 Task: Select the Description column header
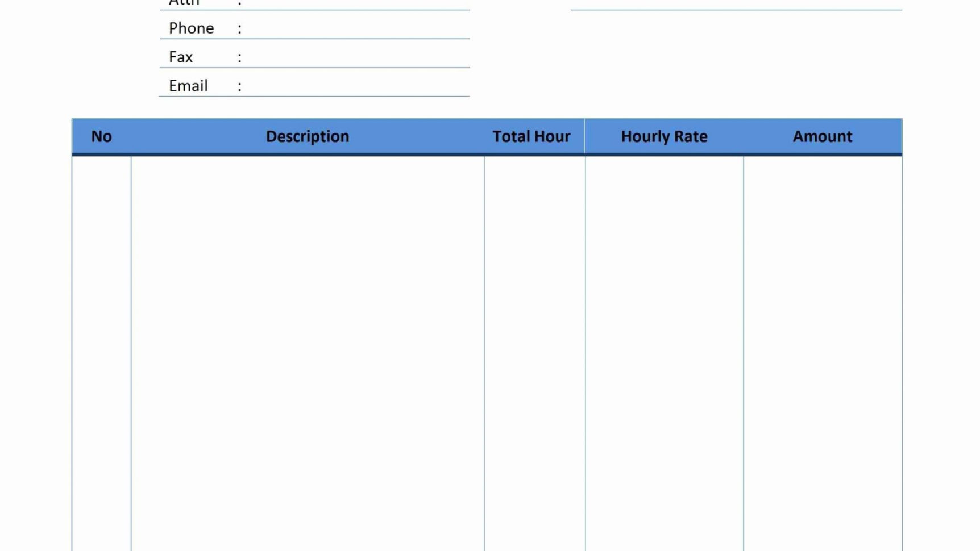pos(307,136)
